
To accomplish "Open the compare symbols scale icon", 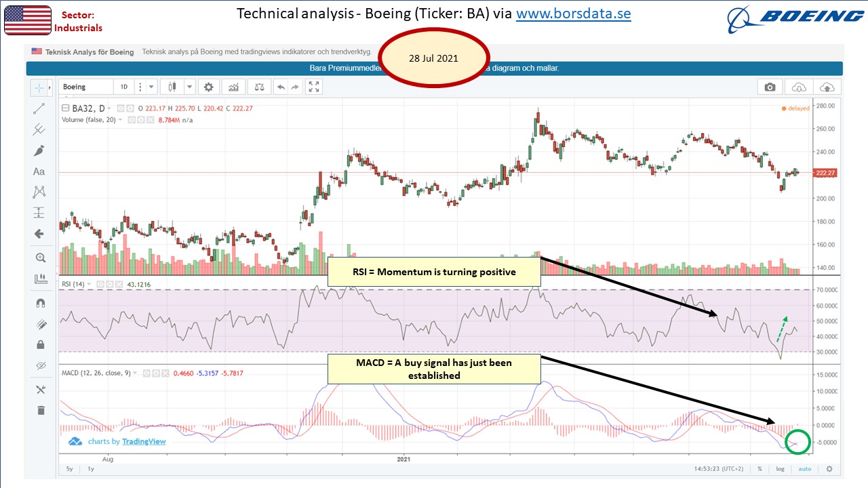I will [x=258, y=87].
